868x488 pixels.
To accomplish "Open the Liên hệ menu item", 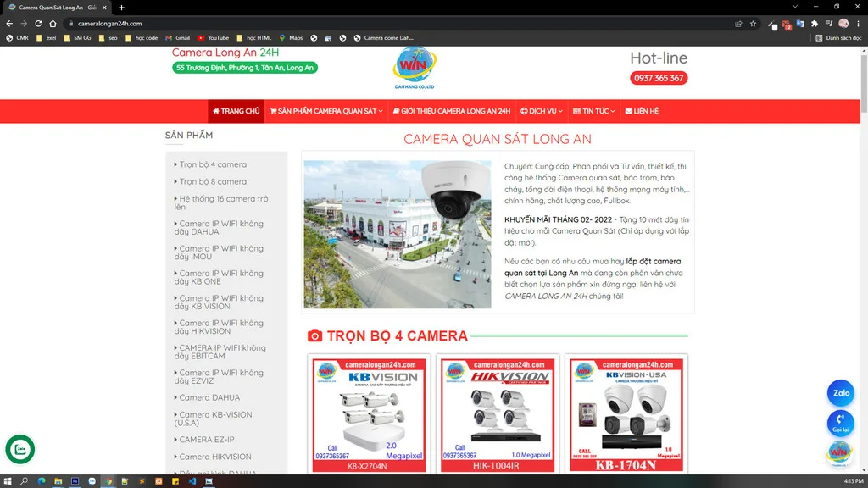I will [x=642, y=111].
